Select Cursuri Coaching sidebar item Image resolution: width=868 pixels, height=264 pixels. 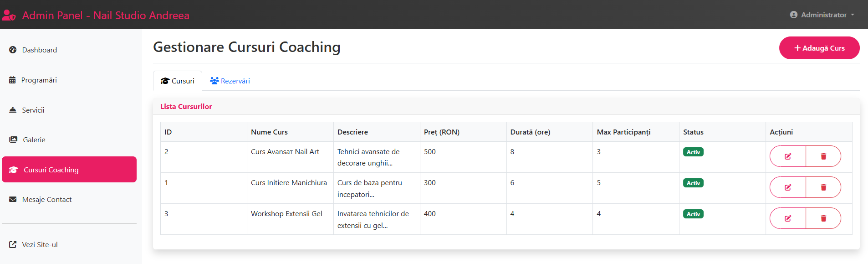pyautogui.click(x=69, y=170)
